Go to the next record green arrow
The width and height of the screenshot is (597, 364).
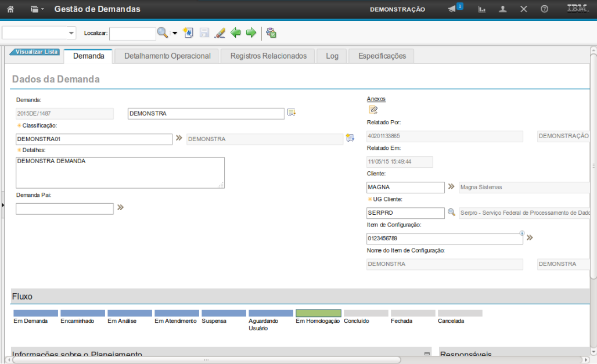pyautogui.click(x=251, y=33)
